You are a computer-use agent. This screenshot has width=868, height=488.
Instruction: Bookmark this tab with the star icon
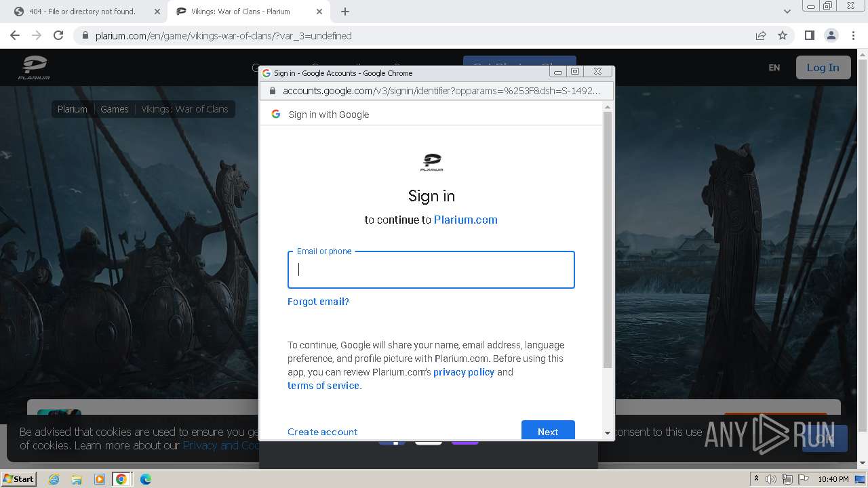(783, 35)
